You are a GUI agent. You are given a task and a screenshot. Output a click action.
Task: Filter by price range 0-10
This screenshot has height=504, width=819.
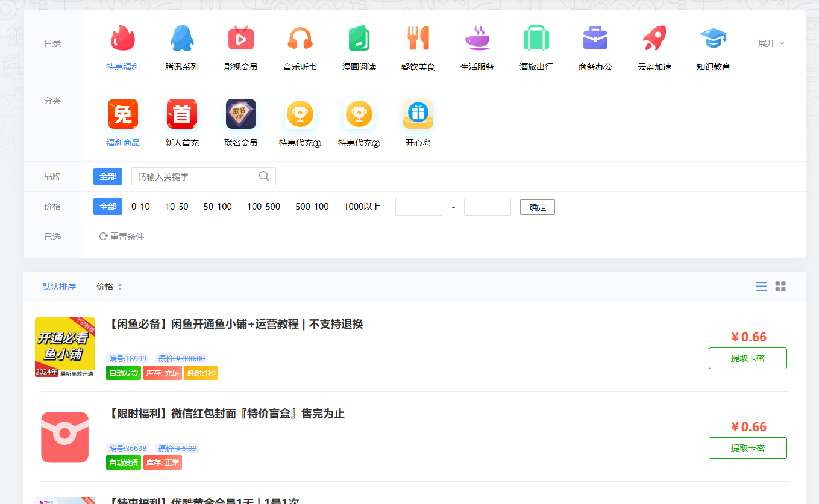(140, 207)
